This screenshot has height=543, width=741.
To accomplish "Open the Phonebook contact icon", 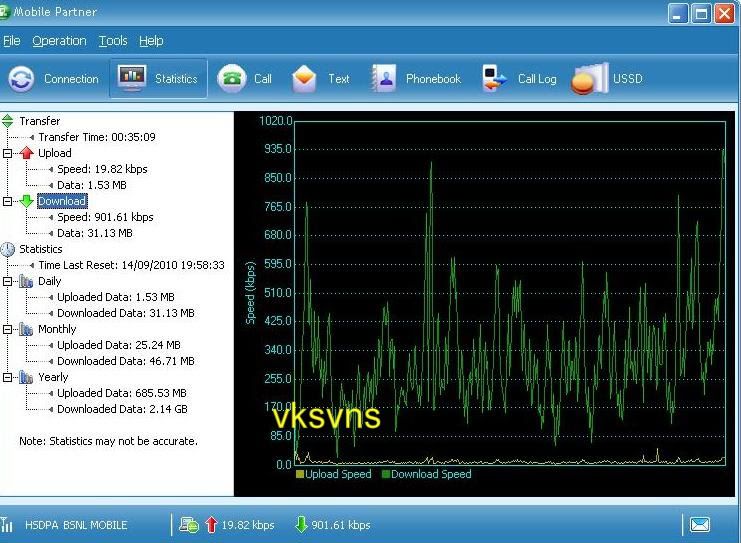I will (x=383, y=78).
